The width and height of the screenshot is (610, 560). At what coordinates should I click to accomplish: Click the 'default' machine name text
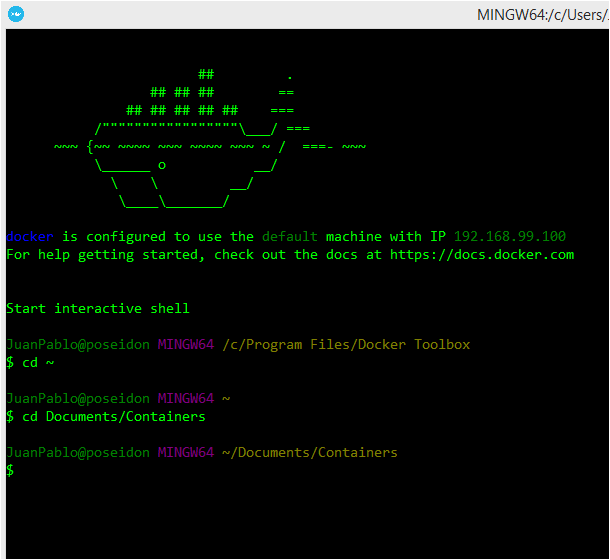290,237
